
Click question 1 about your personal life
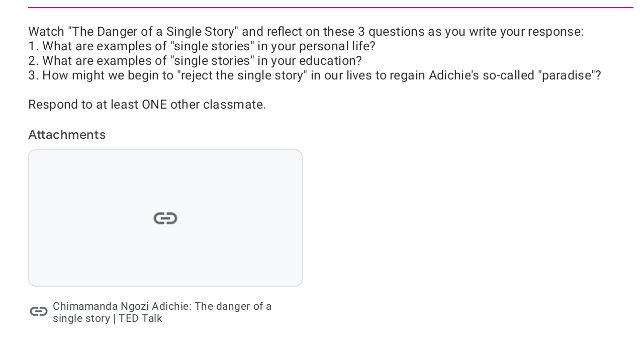(202, 46)
